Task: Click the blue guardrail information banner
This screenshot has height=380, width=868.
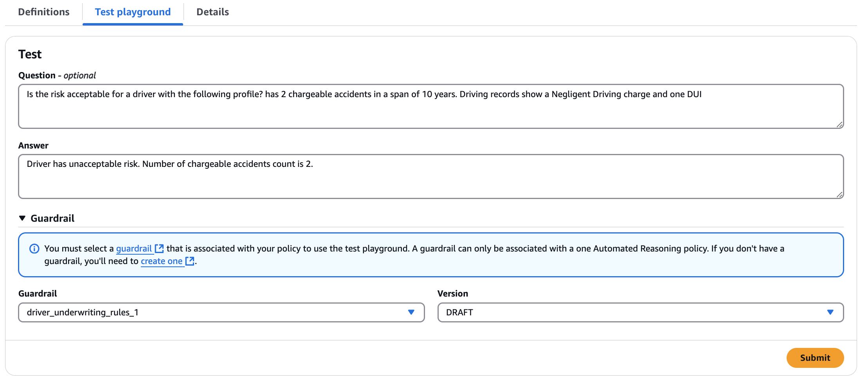Action: pyautogui.click(x=430, y=255)
